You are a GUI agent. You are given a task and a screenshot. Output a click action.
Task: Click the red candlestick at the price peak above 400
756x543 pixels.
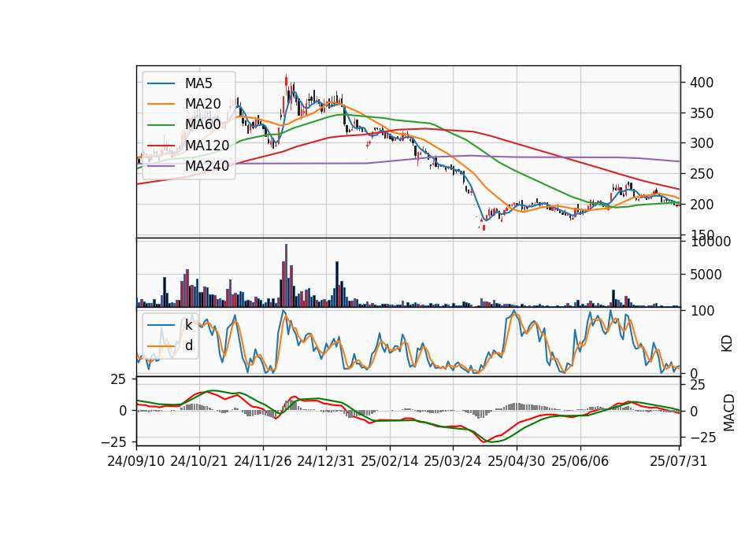tap(286, 80)
